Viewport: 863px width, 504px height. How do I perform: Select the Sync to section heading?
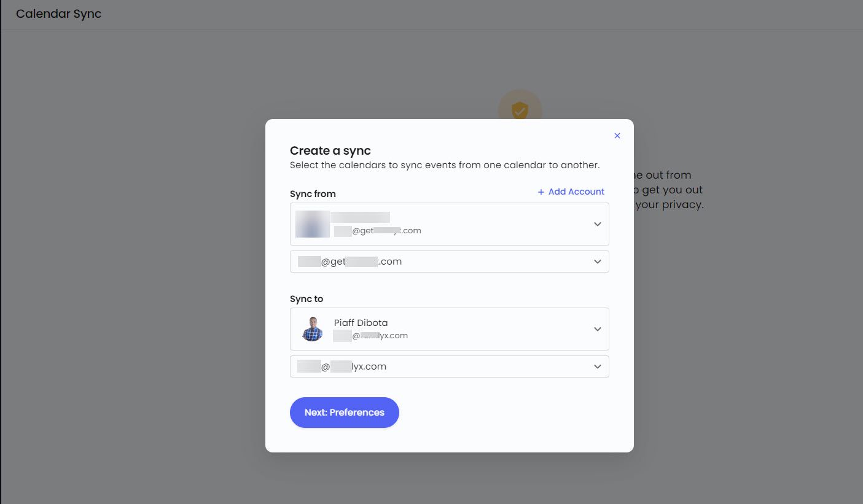pyautogui.click(x=307, y=299)
